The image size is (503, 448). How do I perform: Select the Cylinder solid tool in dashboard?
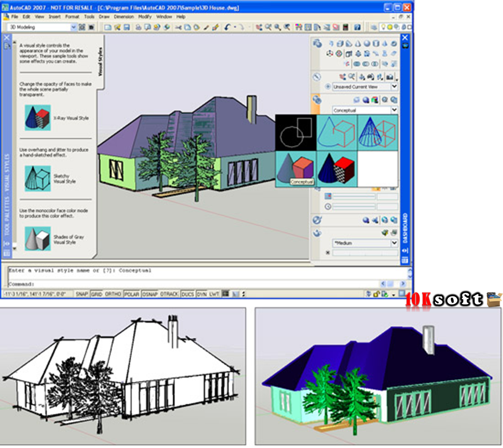(376, 43)
